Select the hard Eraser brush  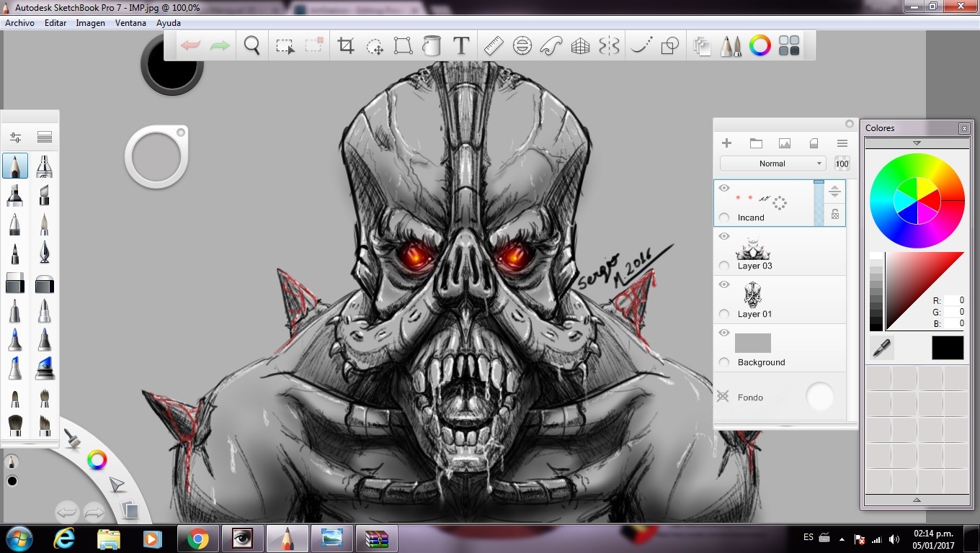[x=15, y=284]
